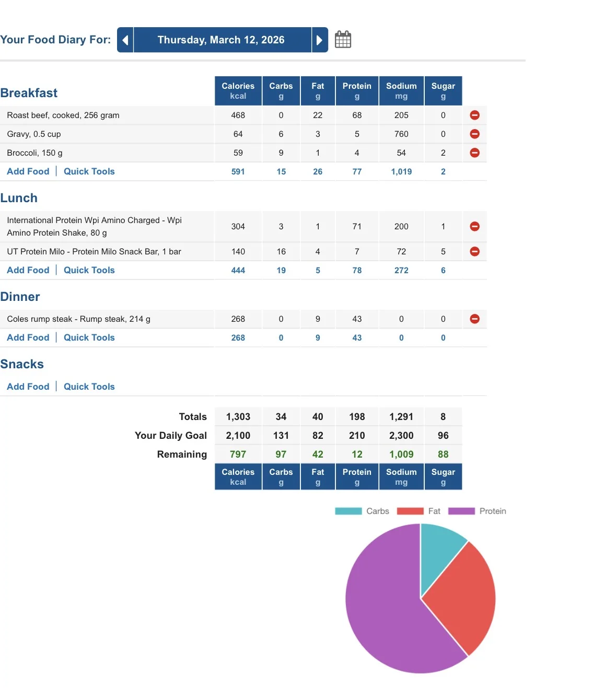The height and width of the screenshot is (688, 616).
Task: Delete the Gravy 0.5 cup entry
Action: pyautogui.click(x=474, y=134)
